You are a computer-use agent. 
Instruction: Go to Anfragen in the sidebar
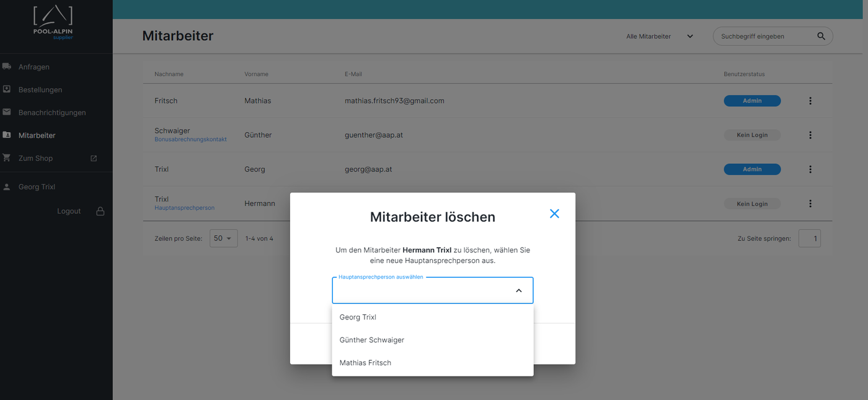[x=34, y=67]
